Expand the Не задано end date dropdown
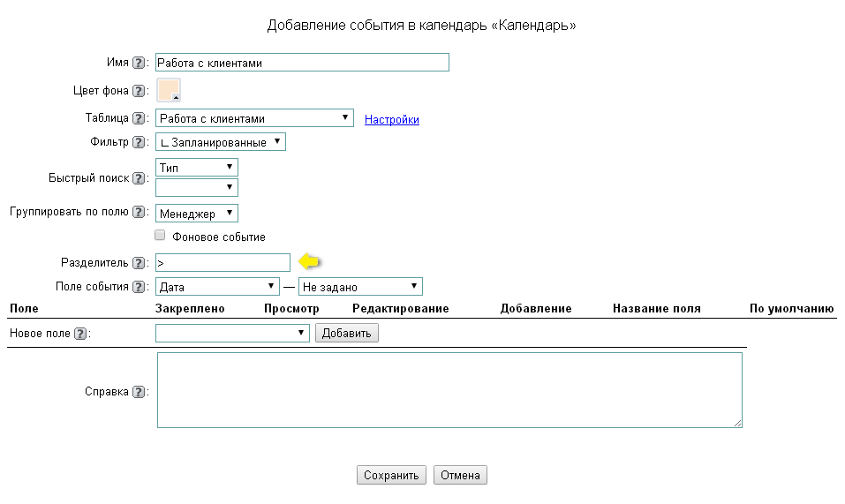Screen dimensions: 845x504 pyautogui.click(x=360, y=287)
